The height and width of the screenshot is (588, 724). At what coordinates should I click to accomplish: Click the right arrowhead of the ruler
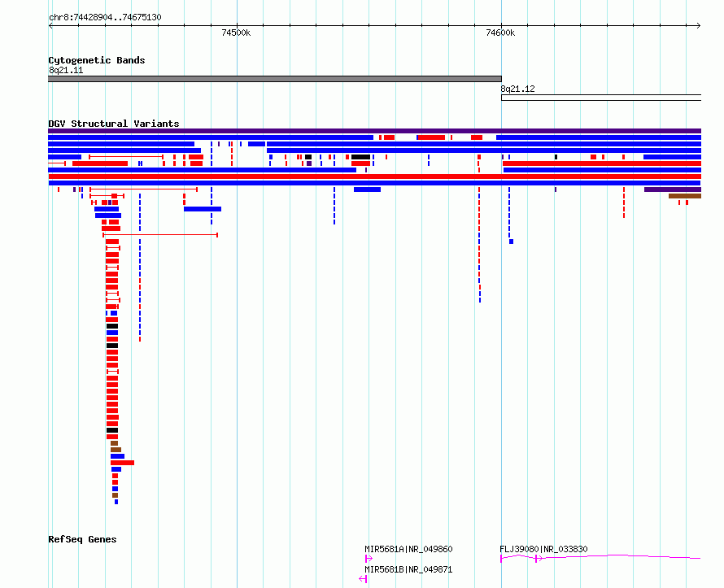point(699,26)
